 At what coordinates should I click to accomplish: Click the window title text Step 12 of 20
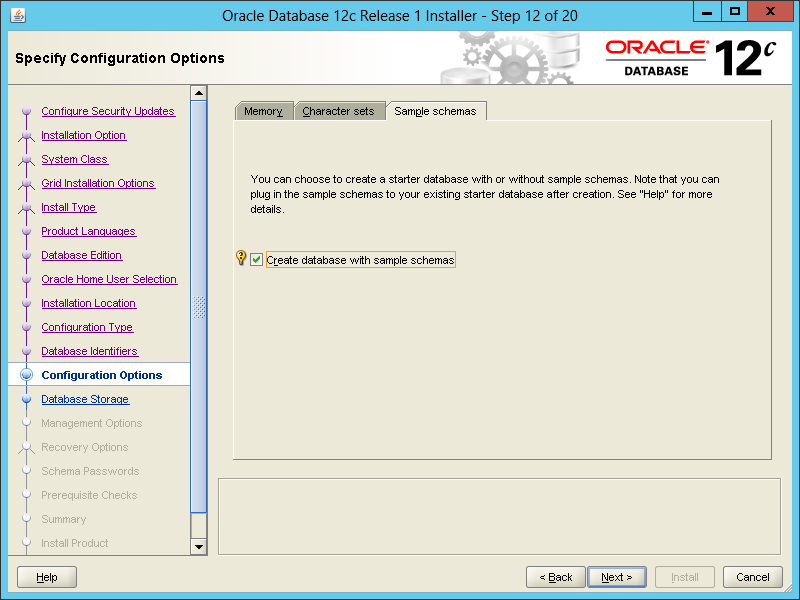coord(534,16)
